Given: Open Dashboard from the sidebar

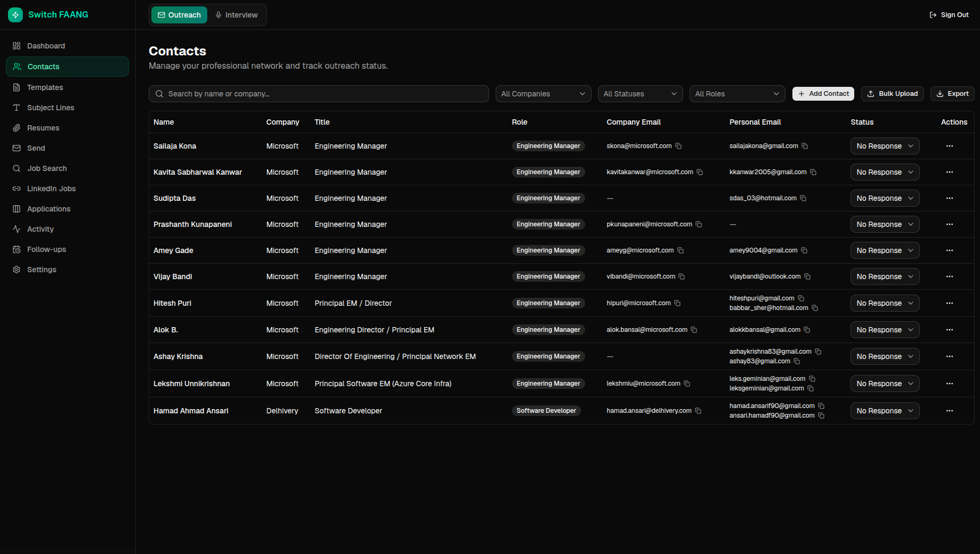Looking at the screenshot, I should coord(67,46).
